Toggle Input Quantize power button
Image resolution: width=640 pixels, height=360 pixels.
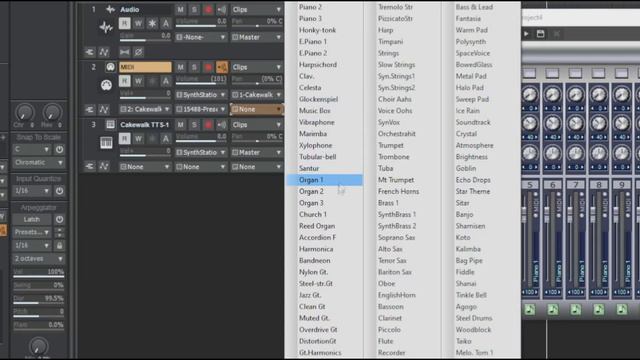point(60,191)
